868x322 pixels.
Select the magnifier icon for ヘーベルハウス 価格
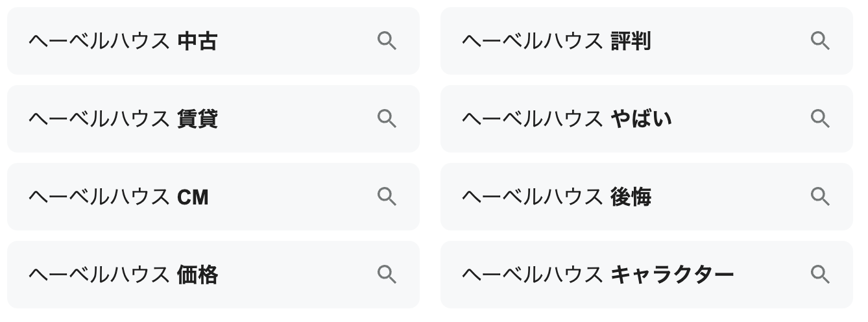[x=387, y=275]
